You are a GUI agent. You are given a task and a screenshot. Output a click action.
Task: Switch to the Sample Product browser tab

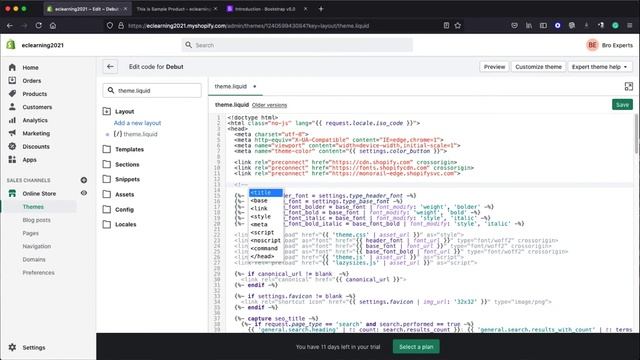173,9
